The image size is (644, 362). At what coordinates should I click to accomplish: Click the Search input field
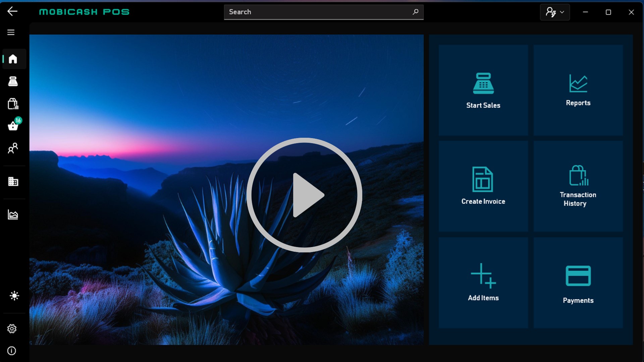point(319,12)
